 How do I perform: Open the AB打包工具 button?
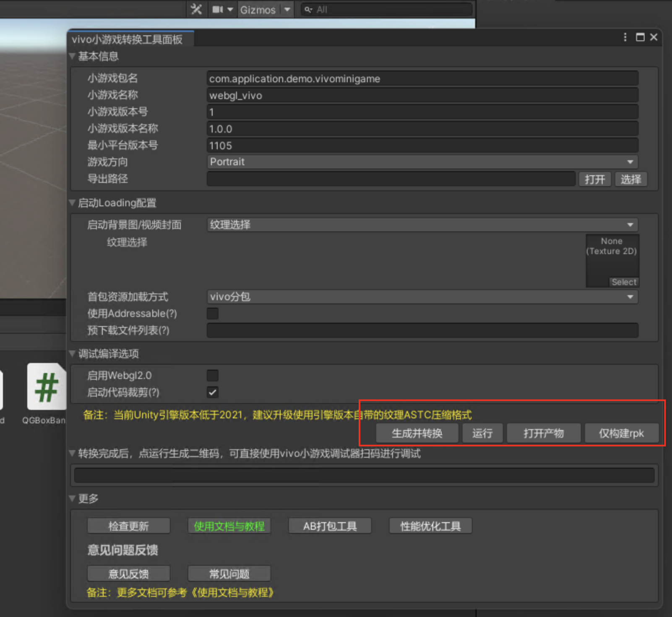(330, 526)
